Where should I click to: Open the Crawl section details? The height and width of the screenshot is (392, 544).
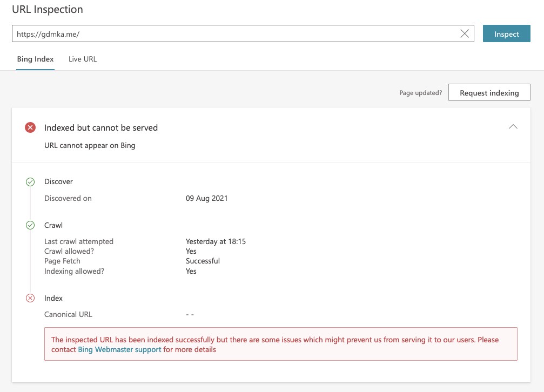53,225
